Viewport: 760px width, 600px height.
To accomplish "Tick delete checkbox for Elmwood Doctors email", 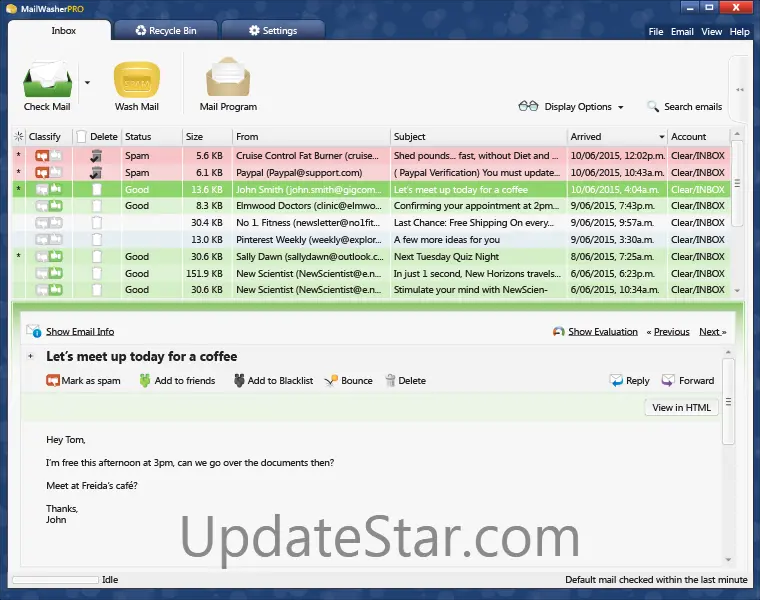I will (97, 206).
